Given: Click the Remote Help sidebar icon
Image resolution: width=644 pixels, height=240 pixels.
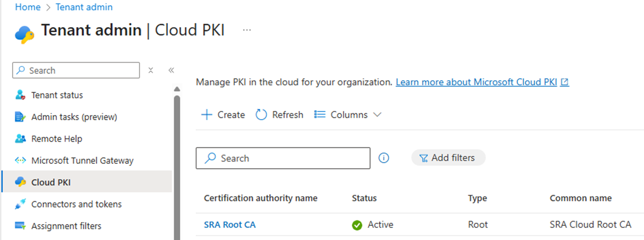Looking at the screenshot, I should (20, 139).
